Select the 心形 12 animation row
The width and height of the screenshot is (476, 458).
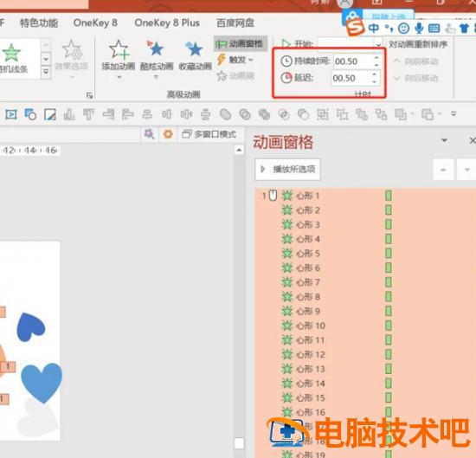click(x=365, y=354)
